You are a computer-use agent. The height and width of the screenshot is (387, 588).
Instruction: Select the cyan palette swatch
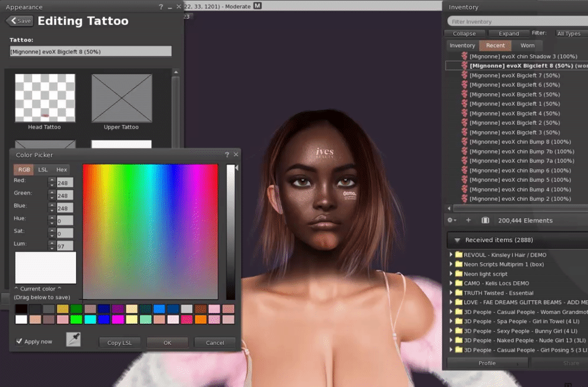click(x=90, y=319)
